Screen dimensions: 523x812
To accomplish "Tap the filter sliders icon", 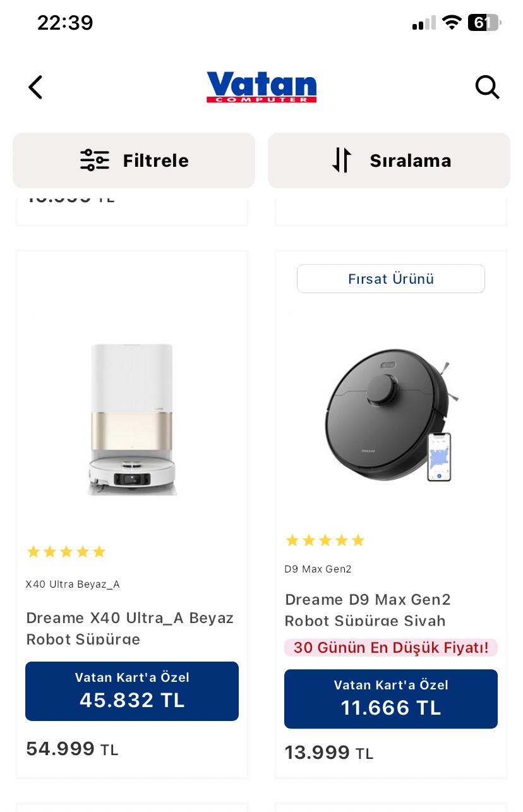I will tap(95, 161).
